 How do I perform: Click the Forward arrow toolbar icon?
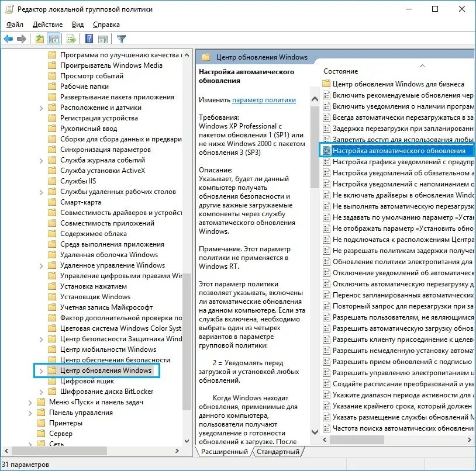pos(22,39)
